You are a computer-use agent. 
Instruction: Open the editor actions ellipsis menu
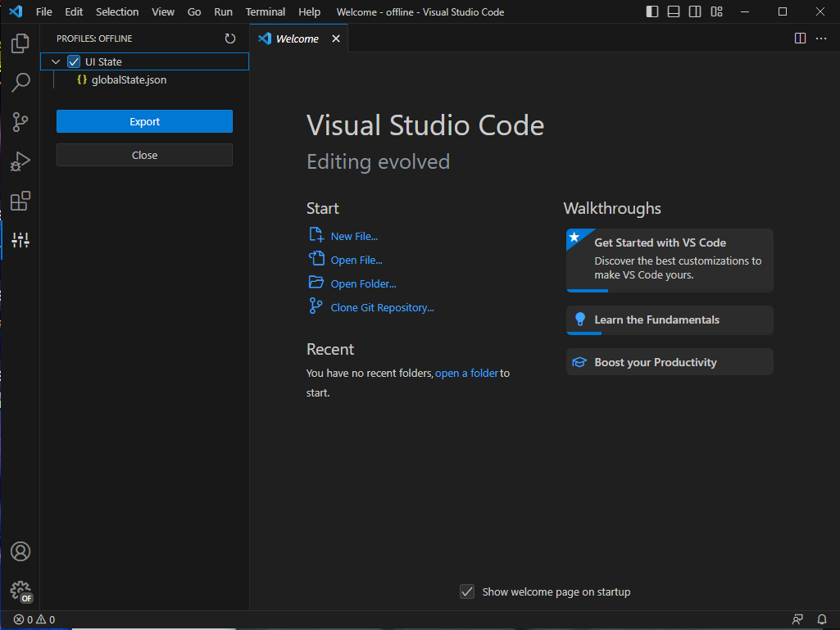pos(821,38)
